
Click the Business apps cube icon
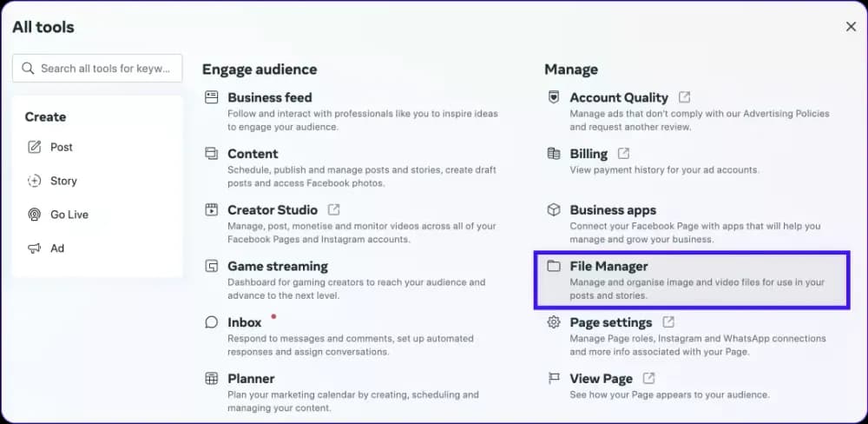point(553,209)
